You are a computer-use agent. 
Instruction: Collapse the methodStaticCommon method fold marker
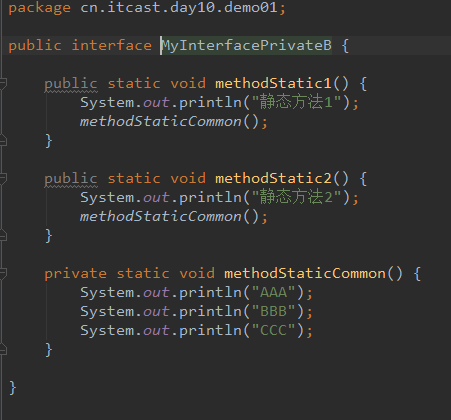click(x=3, y=273)
